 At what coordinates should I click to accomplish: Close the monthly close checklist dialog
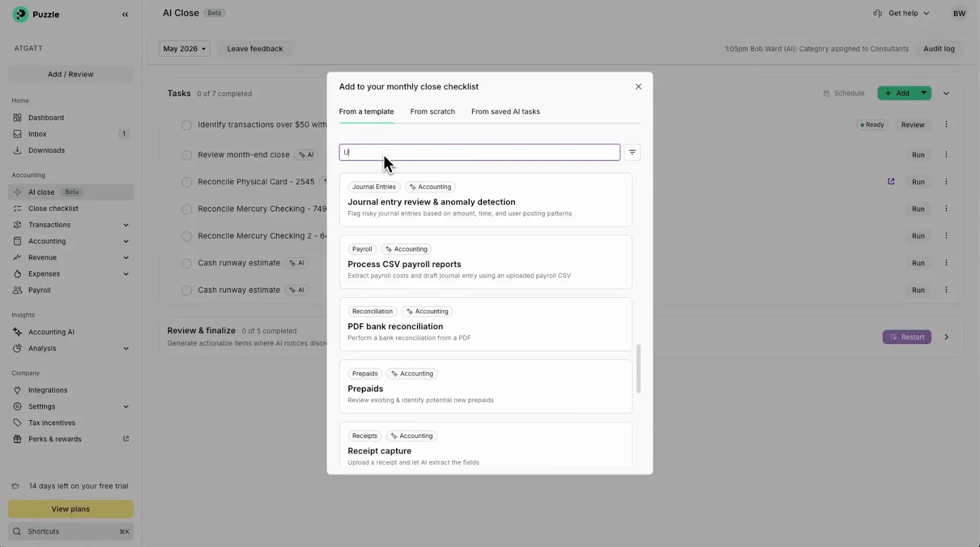point(638,86)
